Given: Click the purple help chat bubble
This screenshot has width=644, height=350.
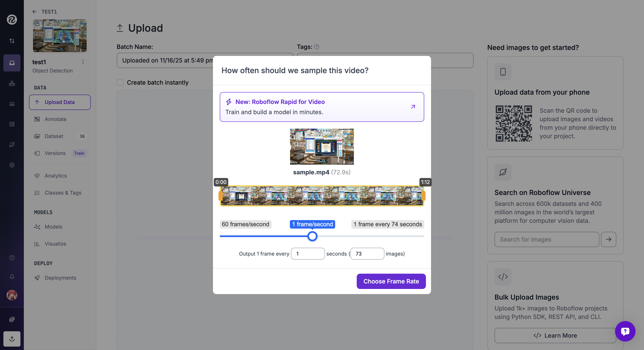Looking at the screenshot, I should point(625,331).
